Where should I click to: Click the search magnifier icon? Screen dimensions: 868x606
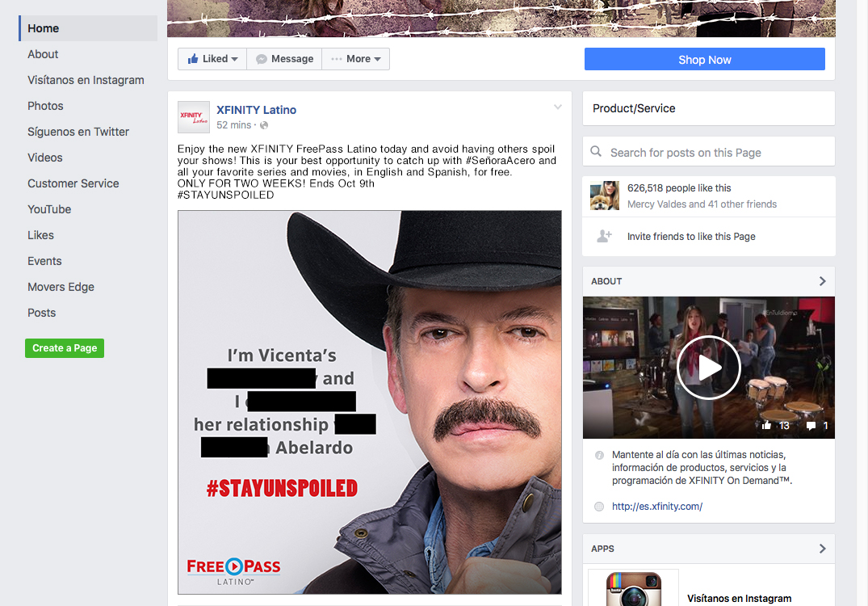tap(596, 151)
